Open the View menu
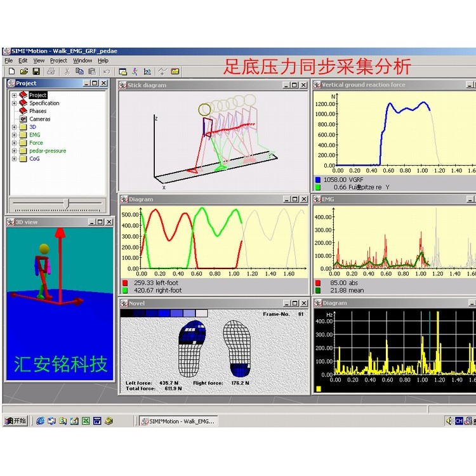Screen dimensions: 476x476 tap(39, 60)
